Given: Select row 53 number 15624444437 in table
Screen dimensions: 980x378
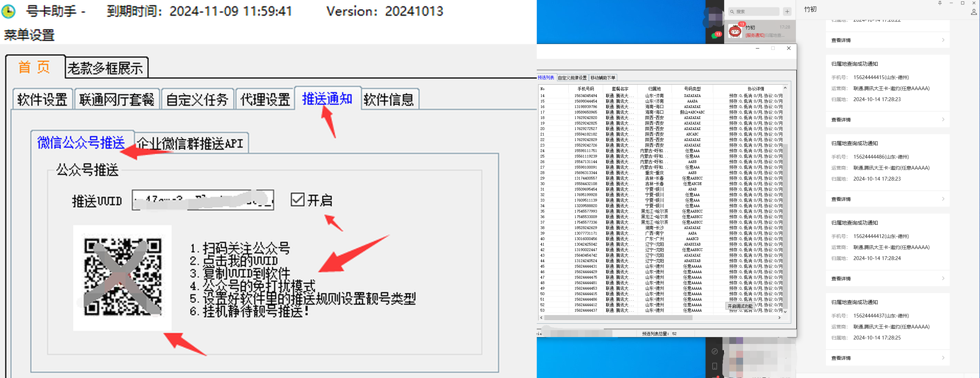Looking at the screenshot, I should coord(661,310).
